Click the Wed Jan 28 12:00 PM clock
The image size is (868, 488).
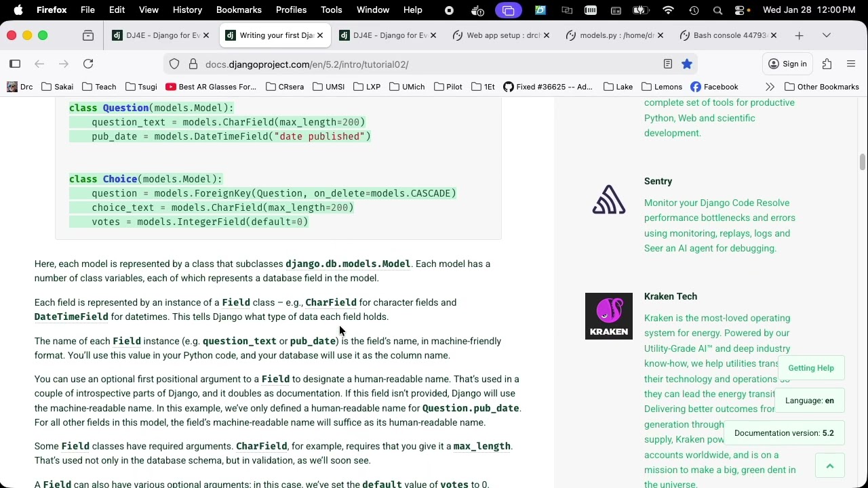(809, 10)
